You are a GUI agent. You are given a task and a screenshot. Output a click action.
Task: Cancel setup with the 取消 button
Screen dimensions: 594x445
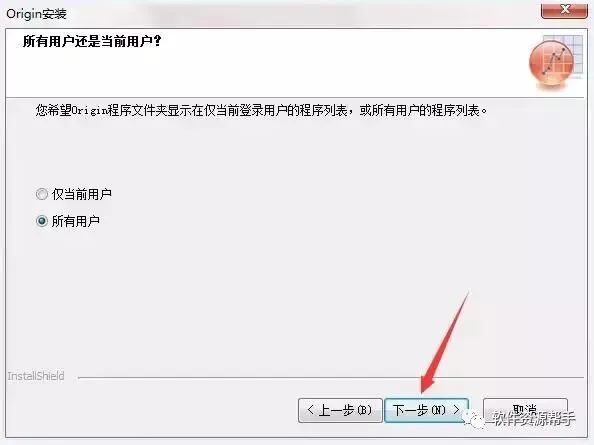525,410
